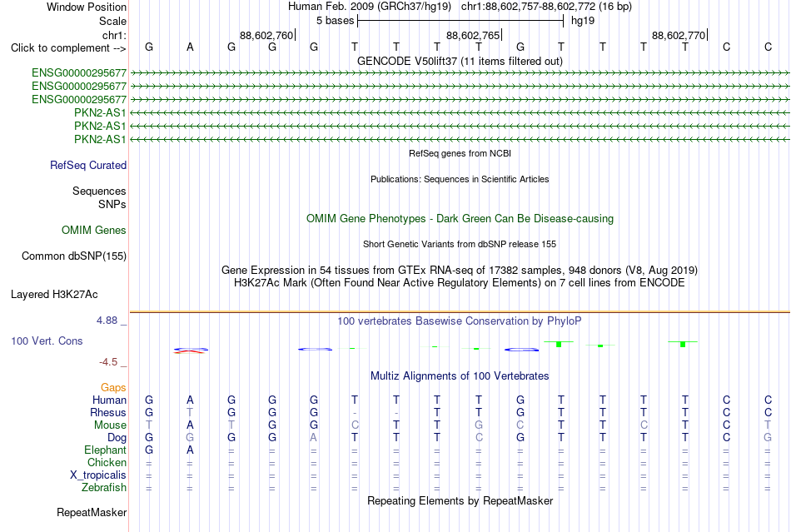This screenshot has height=532, width=791.
Task: Click the red-and-blue PhyloP conservation mark
Action: [190, 351]
